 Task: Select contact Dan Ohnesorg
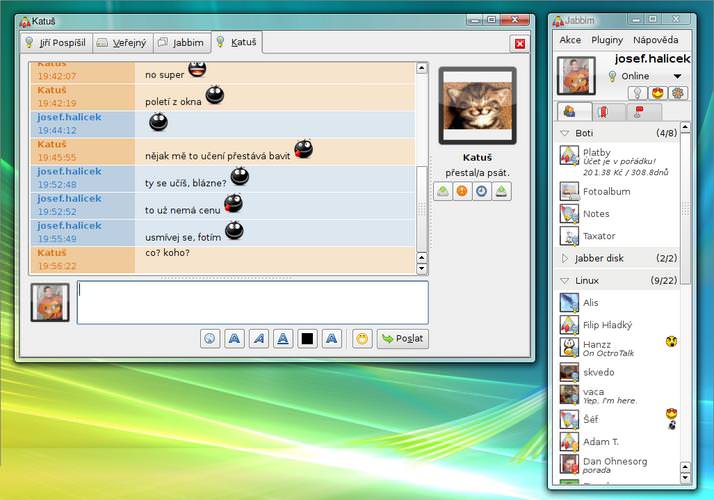(x=617, y=465)
